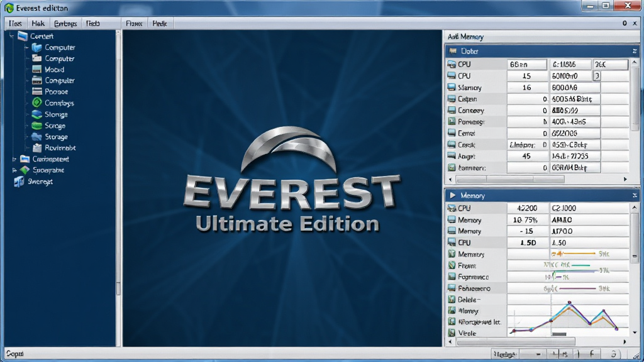The image size is (644, 362).
Task: Open the Snerogat tree icon
Action: (19, 182)
